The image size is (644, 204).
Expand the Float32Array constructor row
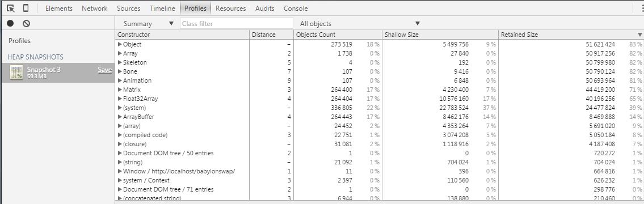(120, 99)
